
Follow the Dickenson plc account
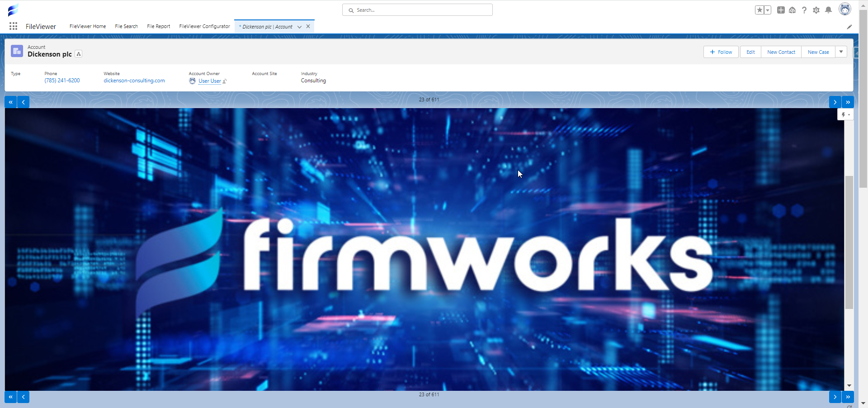(x=721, y=52)
